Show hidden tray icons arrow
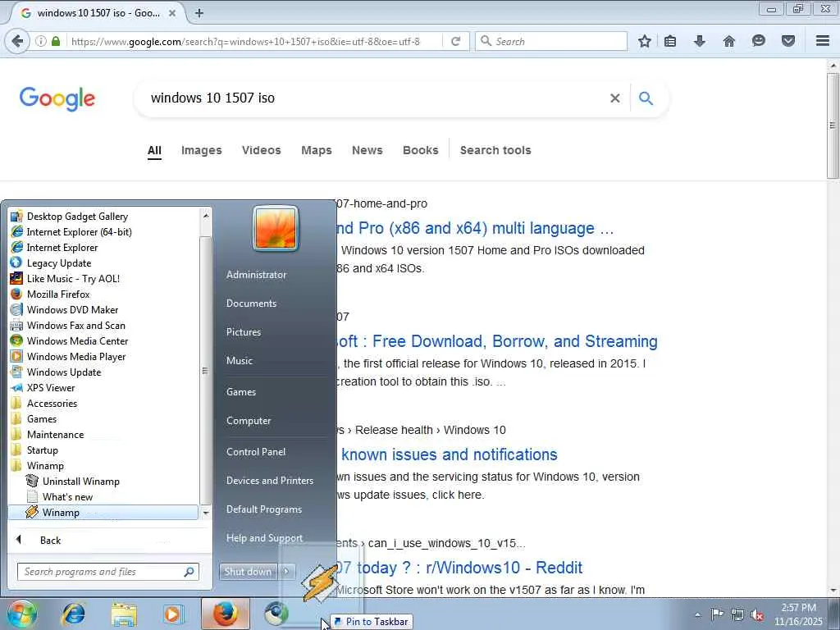840x630 pixels. (x=697, y=615)
